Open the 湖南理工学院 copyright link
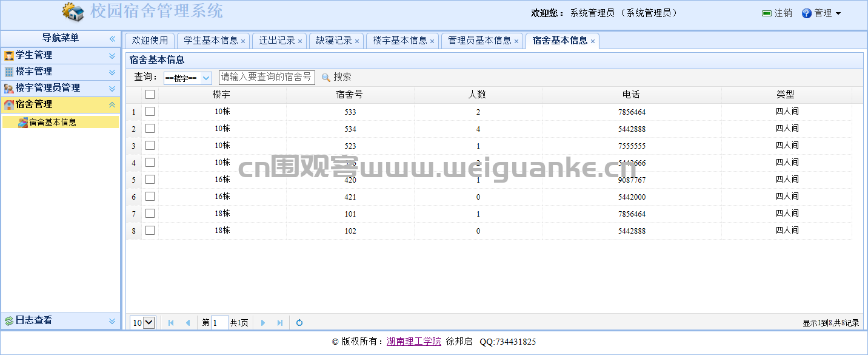 point(414,342)
